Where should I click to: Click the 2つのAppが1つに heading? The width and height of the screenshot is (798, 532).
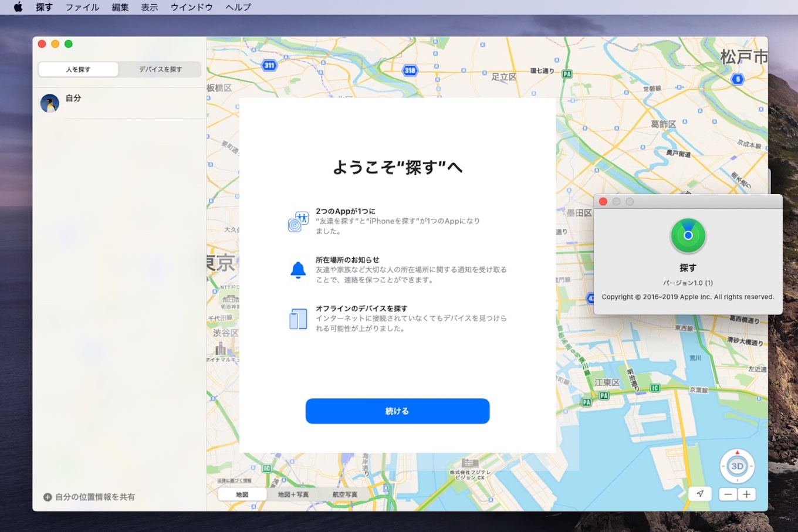point(346,211)
